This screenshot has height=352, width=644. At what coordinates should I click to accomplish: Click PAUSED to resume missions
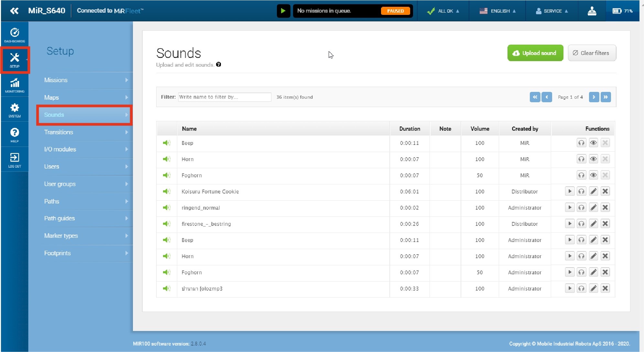pyautogui.click(x=395, y=11)
